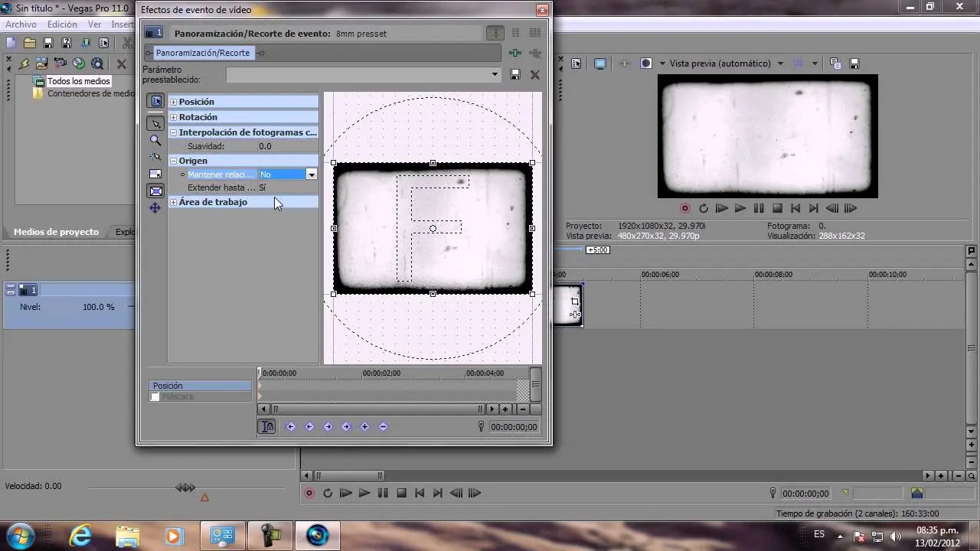This screenshot has height=551, width=980.
Task: Toggle Show Properties button in crop toolbar
Action: click(x=155, y=101)
